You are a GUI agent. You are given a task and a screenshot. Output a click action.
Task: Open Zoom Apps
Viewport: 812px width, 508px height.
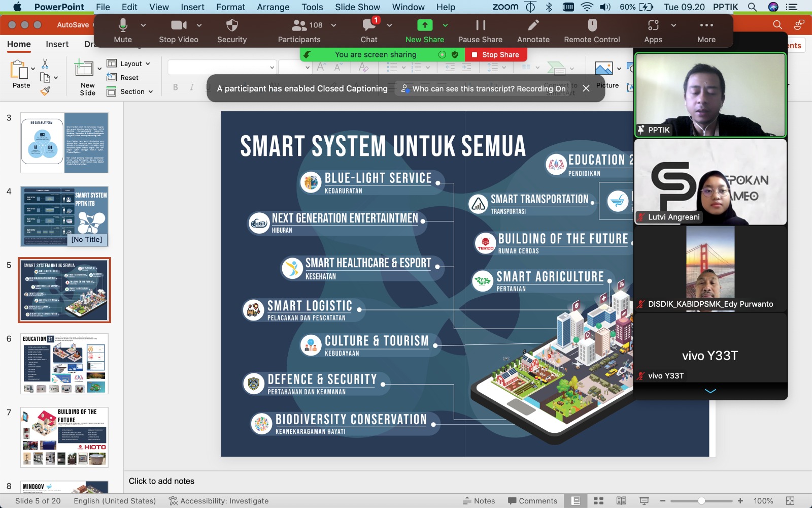(653, 31)
